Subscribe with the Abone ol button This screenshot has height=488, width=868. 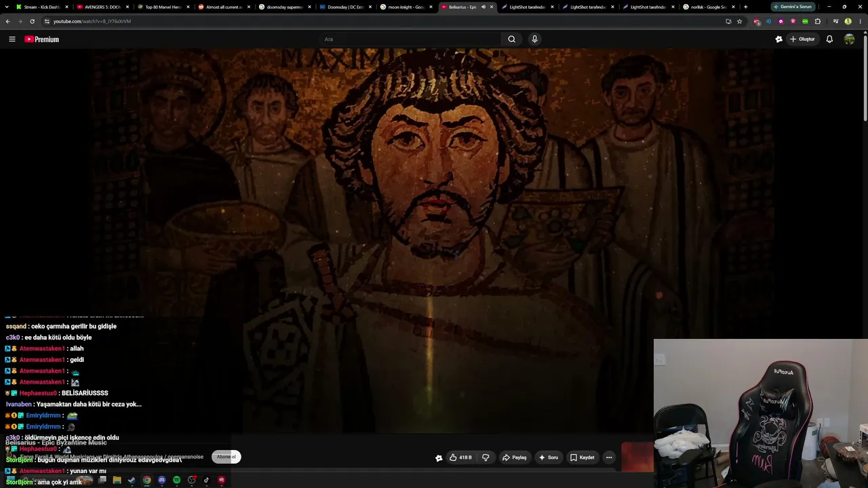pos(226,457)
